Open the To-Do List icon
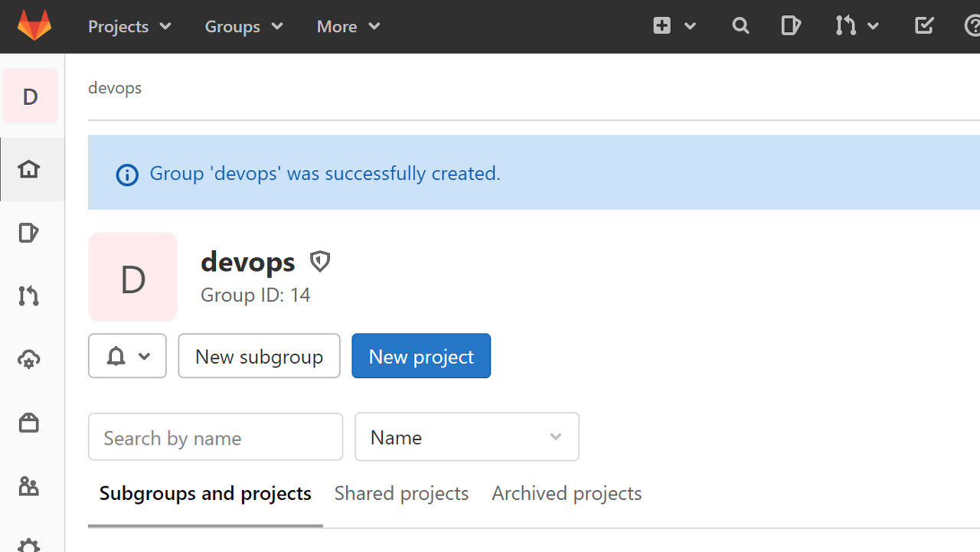This screenshot has width=980, height=552. point(924,26)
